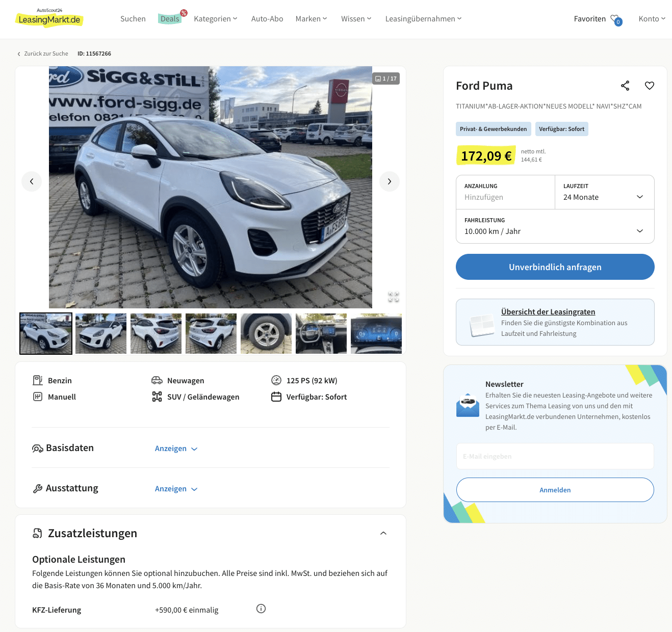Screen dimensions: 672x632
Task: Go to Suchen in the navigation
Action: tap(133, 19)
